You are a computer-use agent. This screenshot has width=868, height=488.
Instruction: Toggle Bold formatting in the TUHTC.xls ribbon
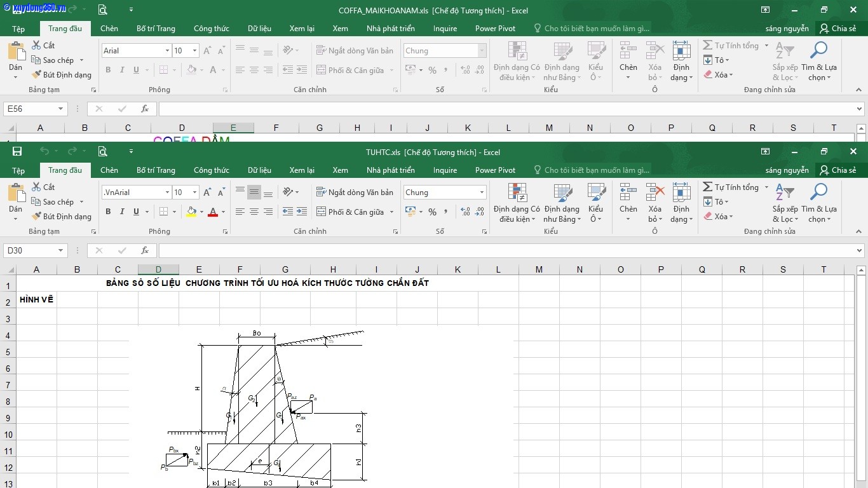tap(108, 212)
